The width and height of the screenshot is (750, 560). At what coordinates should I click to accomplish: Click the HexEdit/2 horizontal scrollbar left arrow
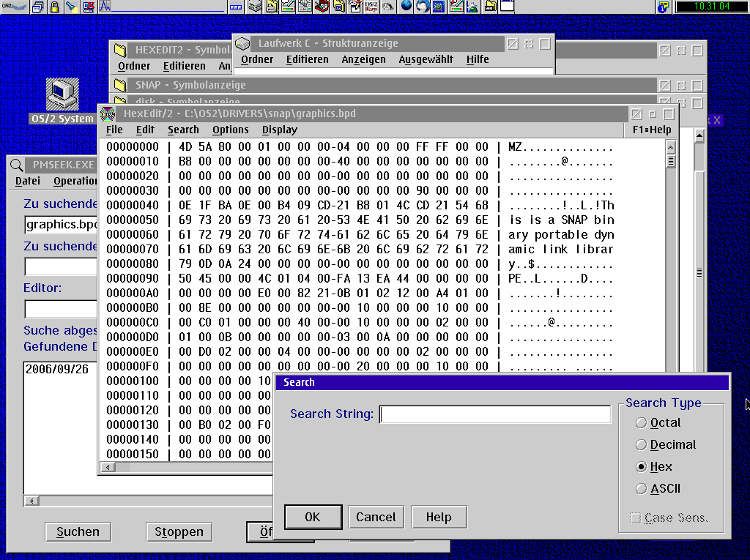coord(108,467)
